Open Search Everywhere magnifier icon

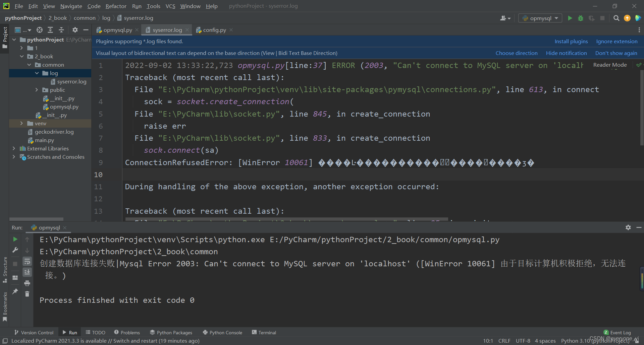pos(616,18)
